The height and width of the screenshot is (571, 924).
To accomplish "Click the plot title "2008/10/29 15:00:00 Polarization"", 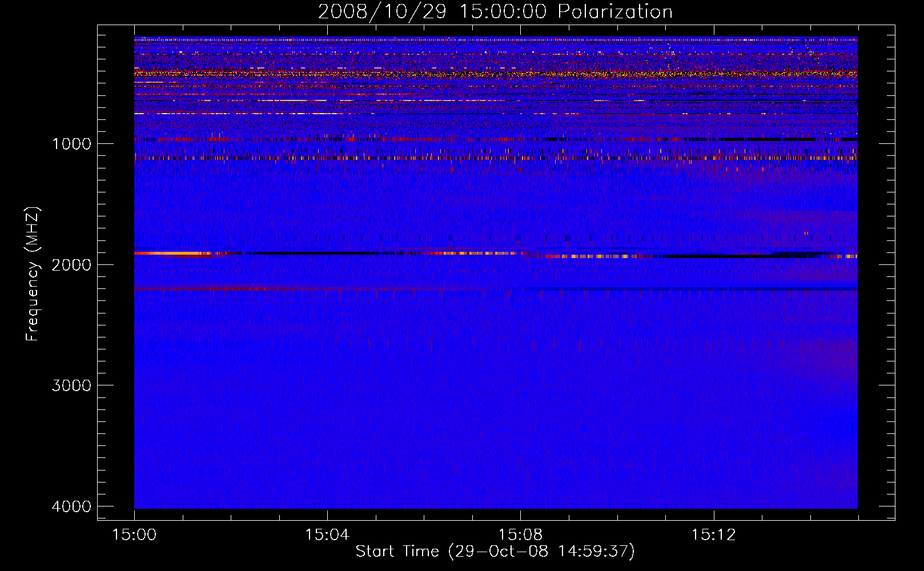I will tap(495, 11).
